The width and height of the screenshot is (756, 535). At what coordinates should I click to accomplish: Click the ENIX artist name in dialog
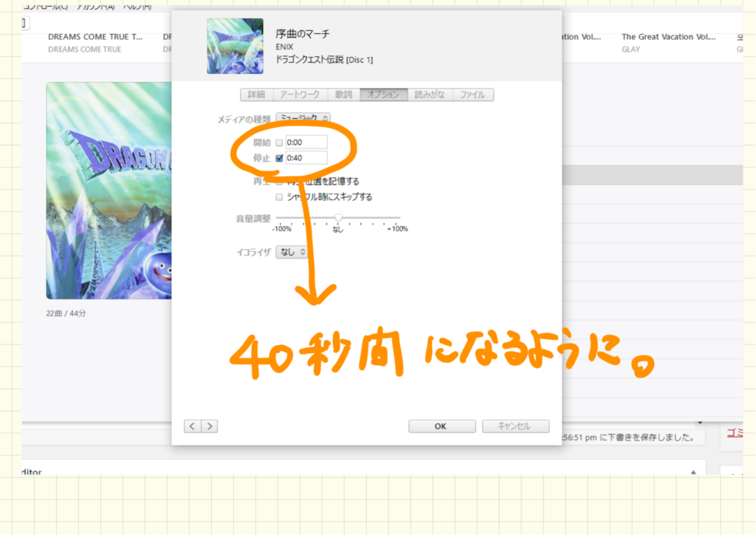[x=284, y=47]
